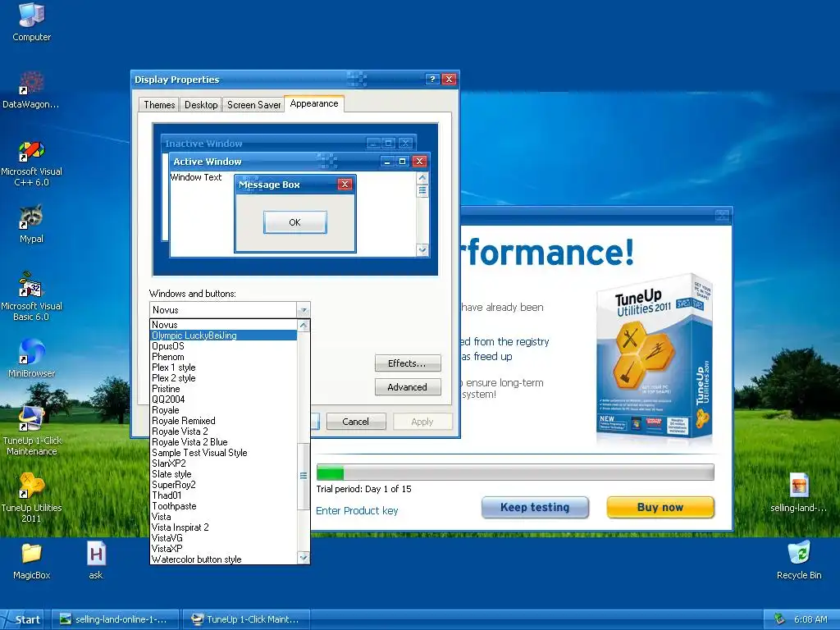This screenshot has width=840, height=630.
Task: Switch to selling-land-online taskbar window
Action: (116, 619)
